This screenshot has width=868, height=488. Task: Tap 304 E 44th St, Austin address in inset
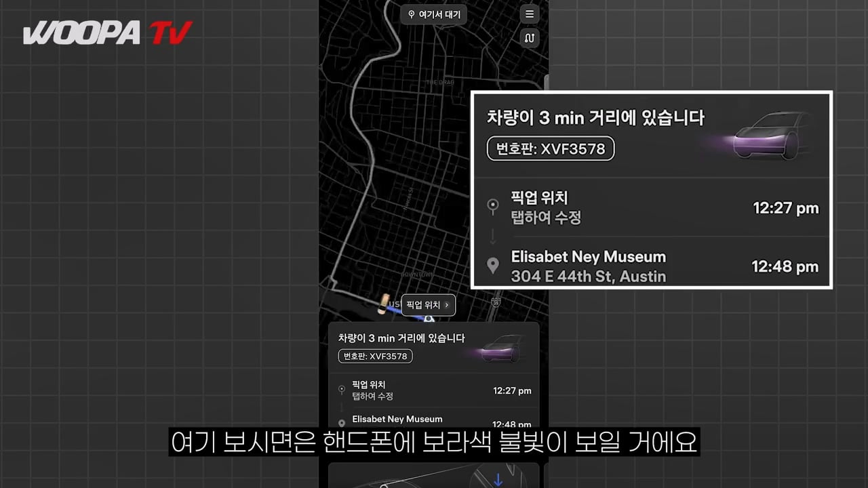tap(588, 277)
